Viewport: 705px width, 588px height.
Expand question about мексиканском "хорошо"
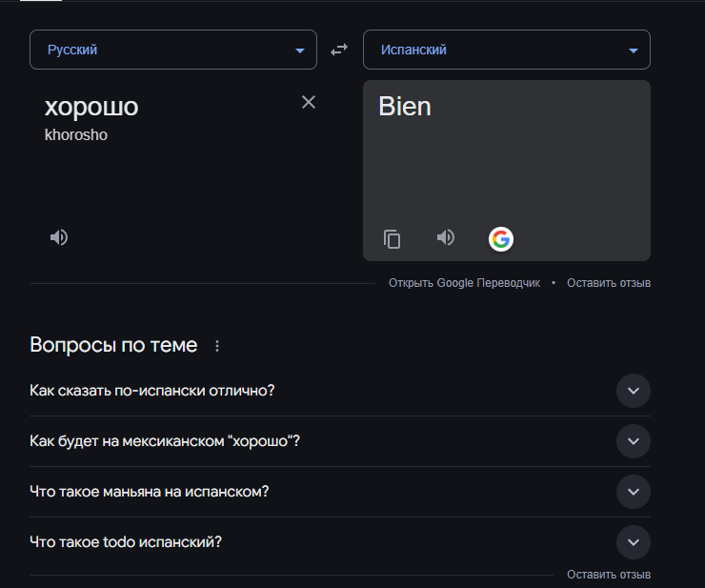coord(633,441)
